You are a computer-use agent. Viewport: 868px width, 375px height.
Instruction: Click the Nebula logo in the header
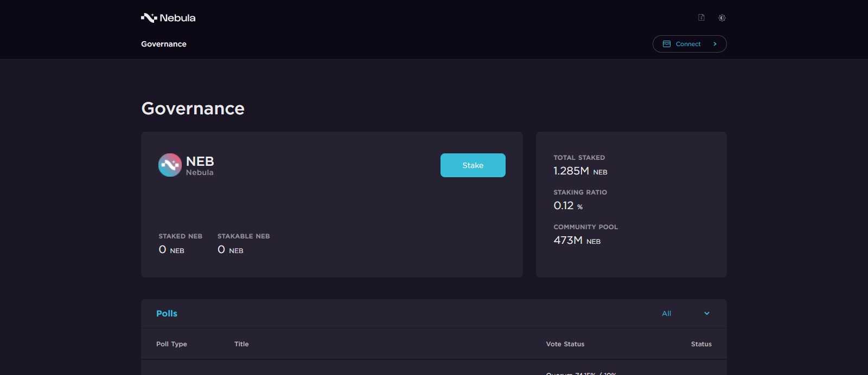(x=168, y=18)
